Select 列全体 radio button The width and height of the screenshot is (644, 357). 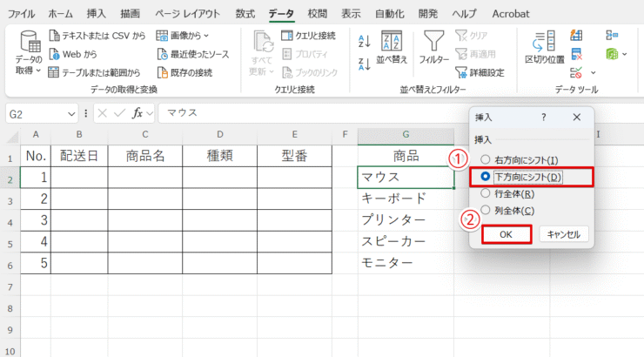(485, 210)
